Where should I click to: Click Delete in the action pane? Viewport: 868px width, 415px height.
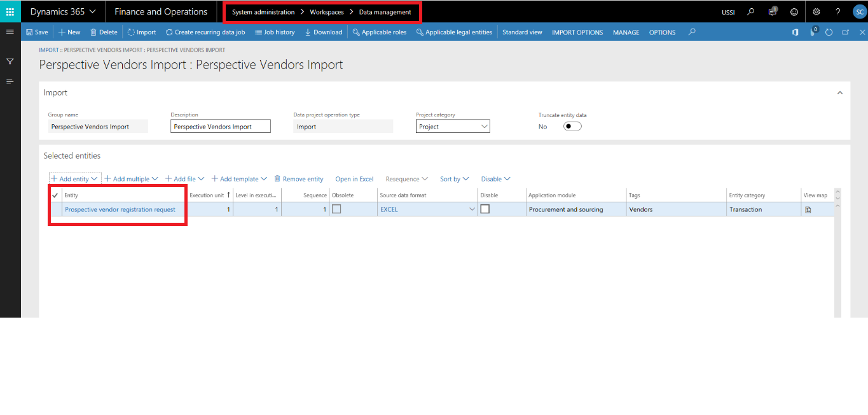[104, 32]
